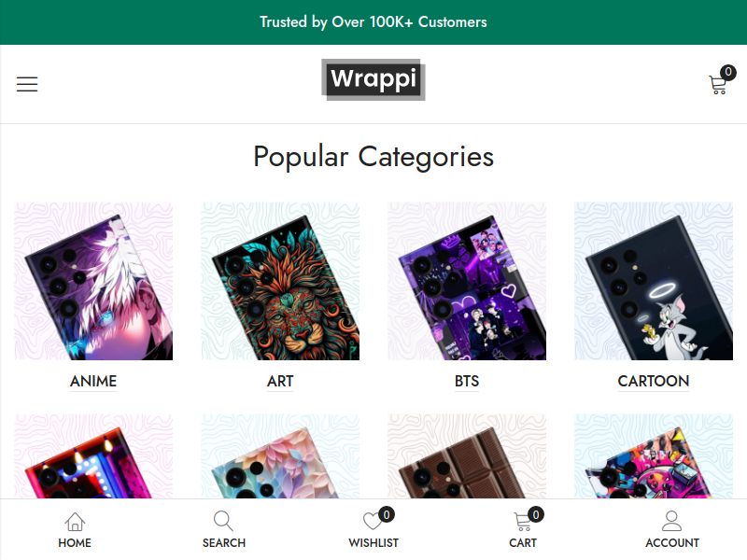The height and width of the screenshot is (560, 747).
Task: Open the CARTOON category link
Action: point(654,381)
